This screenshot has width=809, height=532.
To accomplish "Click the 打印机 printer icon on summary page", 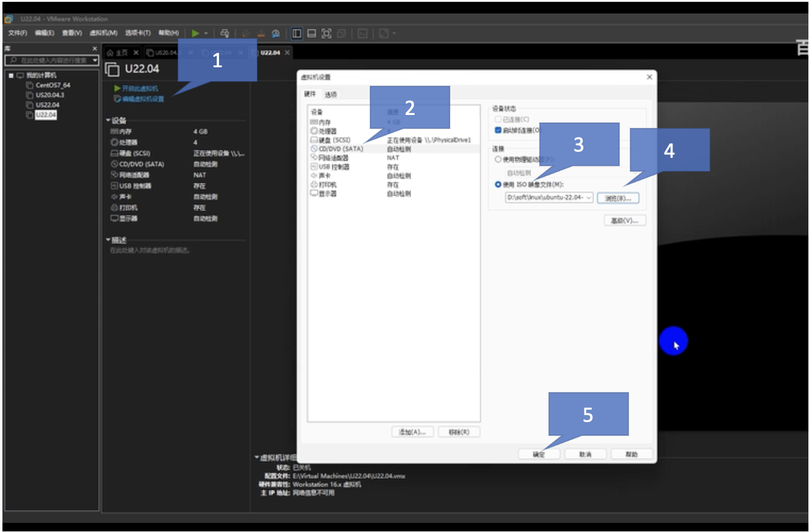I will pos(114,208).
